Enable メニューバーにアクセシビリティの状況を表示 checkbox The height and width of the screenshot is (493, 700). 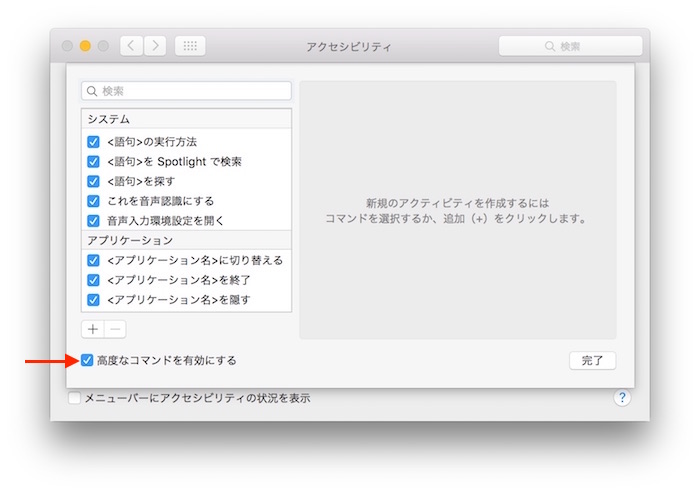pyautogui.click(x=75, y=397)
